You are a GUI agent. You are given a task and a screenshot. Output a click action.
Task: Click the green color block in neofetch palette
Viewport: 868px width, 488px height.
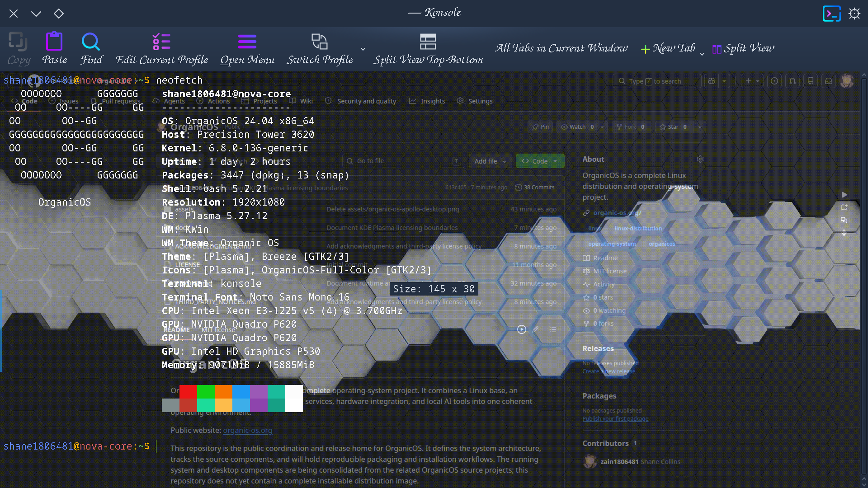coord(206,392)
